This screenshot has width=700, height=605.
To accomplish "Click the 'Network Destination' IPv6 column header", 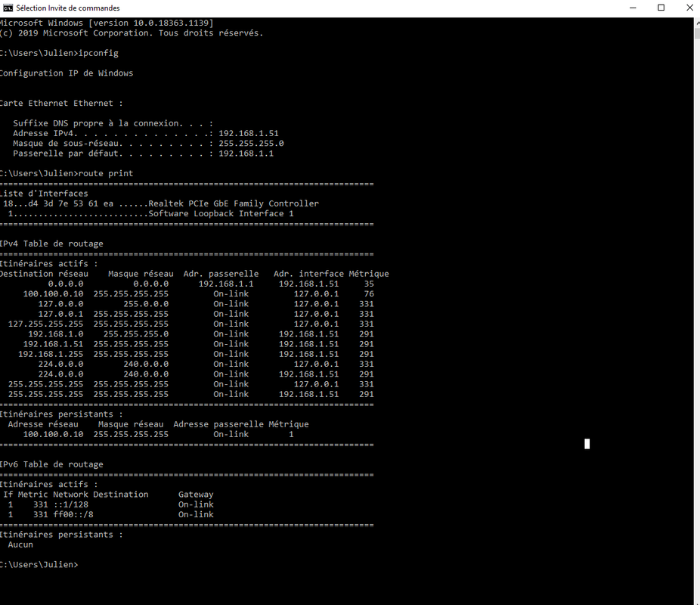I will pyautogui.click(x=101, y=495).
